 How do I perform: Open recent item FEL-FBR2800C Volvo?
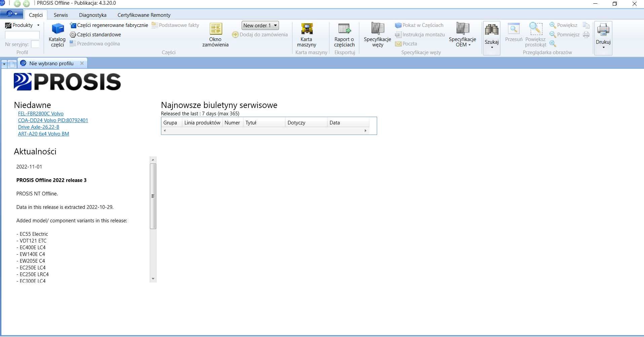(41, 114)
